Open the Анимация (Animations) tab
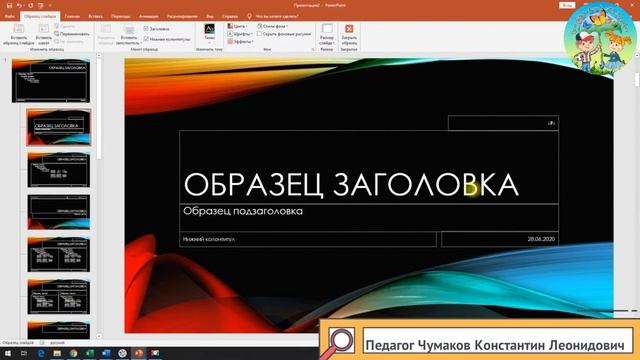Image resolution: width=640 pixels, height=360 pixels. [149, 16]
